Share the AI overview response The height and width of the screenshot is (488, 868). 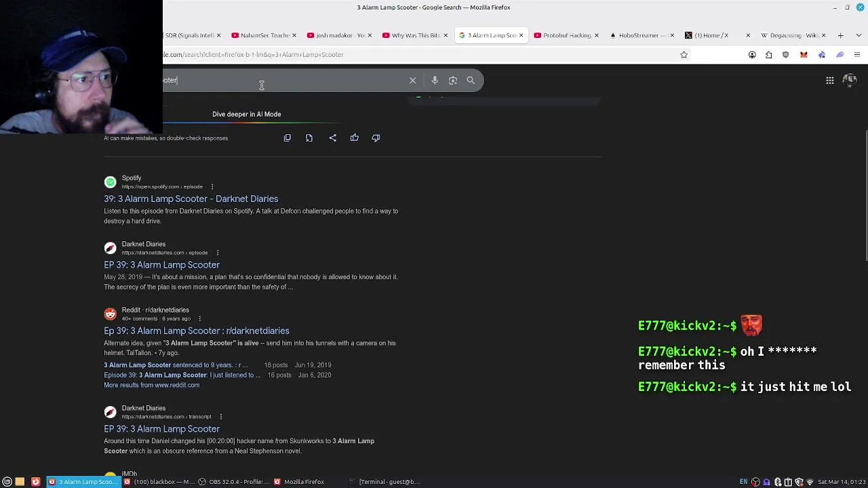coord(332,138)
